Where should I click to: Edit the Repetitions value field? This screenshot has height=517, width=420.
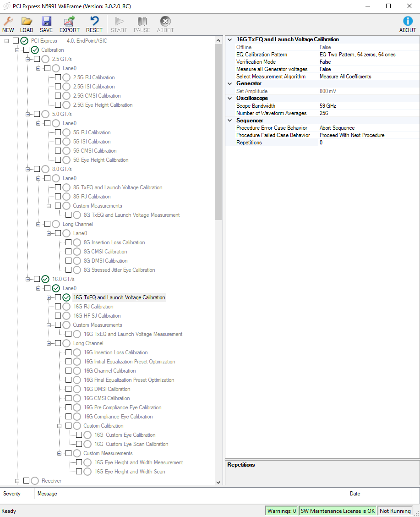point(368,143)
